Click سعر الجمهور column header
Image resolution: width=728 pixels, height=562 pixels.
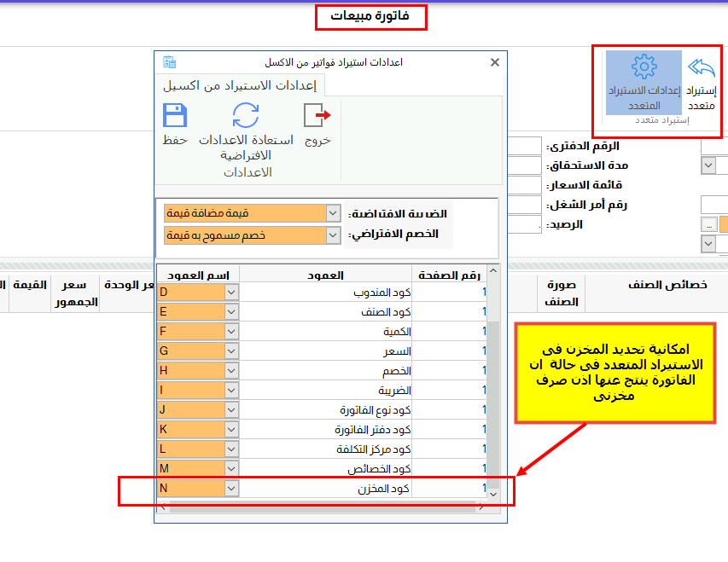click(76, 293)
